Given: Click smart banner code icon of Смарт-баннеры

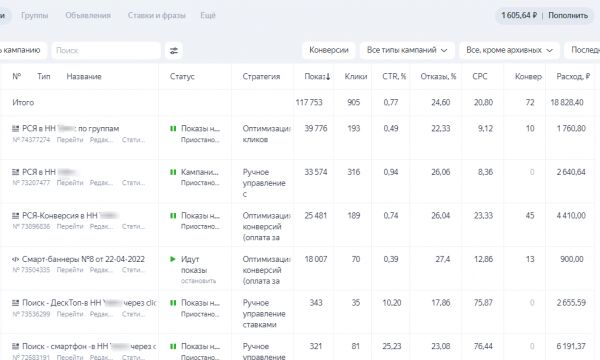Looking at the screenshot, I should (15, 259).
